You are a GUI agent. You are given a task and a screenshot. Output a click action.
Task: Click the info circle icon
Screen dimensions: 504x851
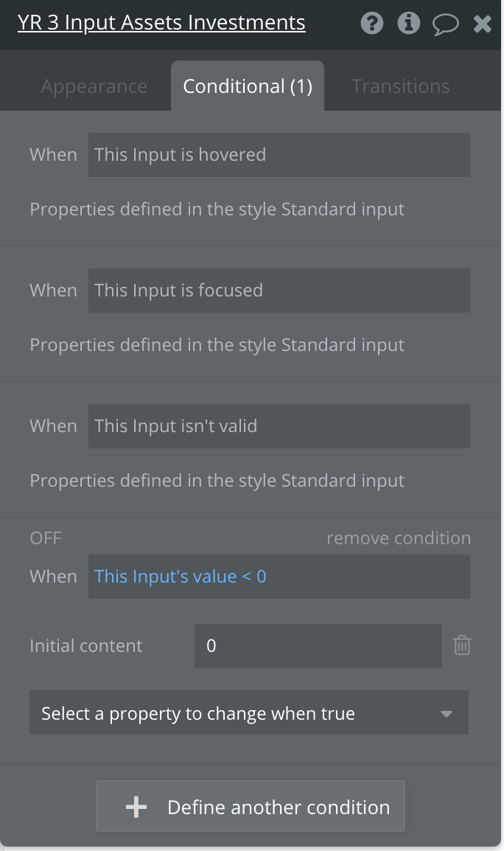(408, 24)
